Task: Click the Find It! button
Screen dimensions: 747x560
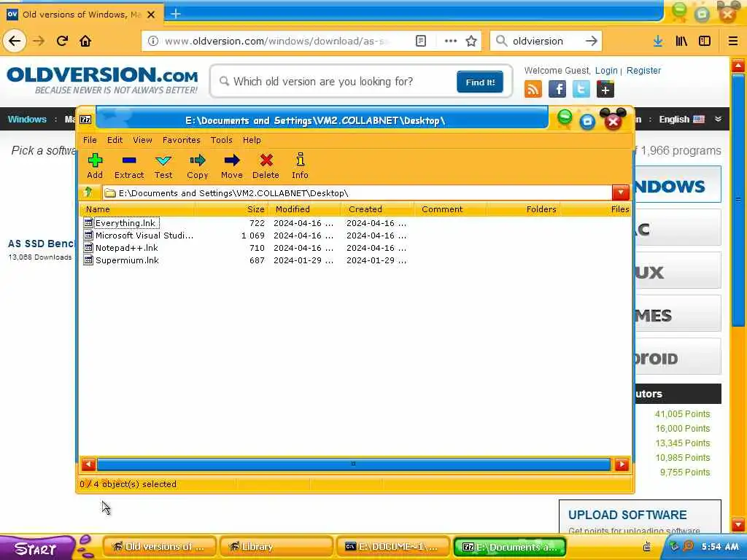Action: [x=480, y=82]
